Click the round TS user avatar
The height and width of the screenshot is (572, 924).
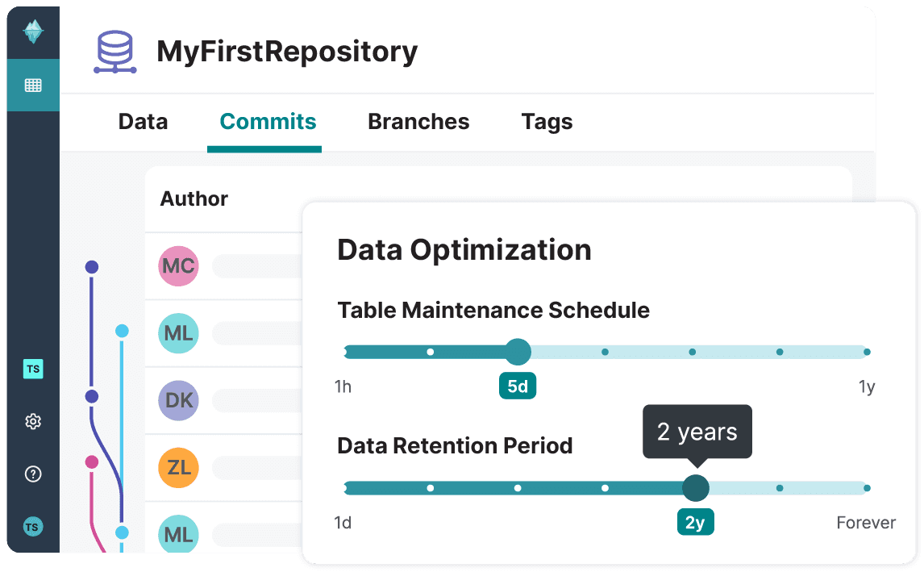pyautogui.click(x=33, y=527)
